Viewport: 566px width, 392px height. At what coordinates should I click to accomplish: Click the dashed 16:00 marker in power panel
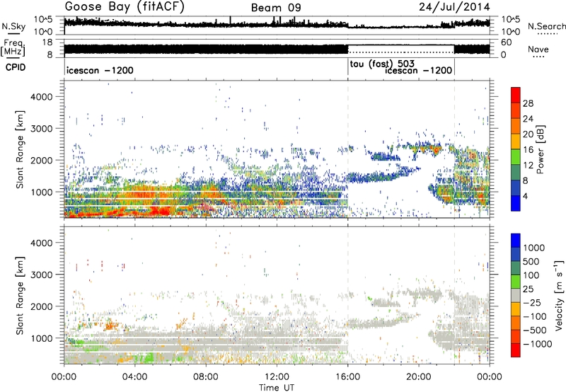click(x=348, y=149)
